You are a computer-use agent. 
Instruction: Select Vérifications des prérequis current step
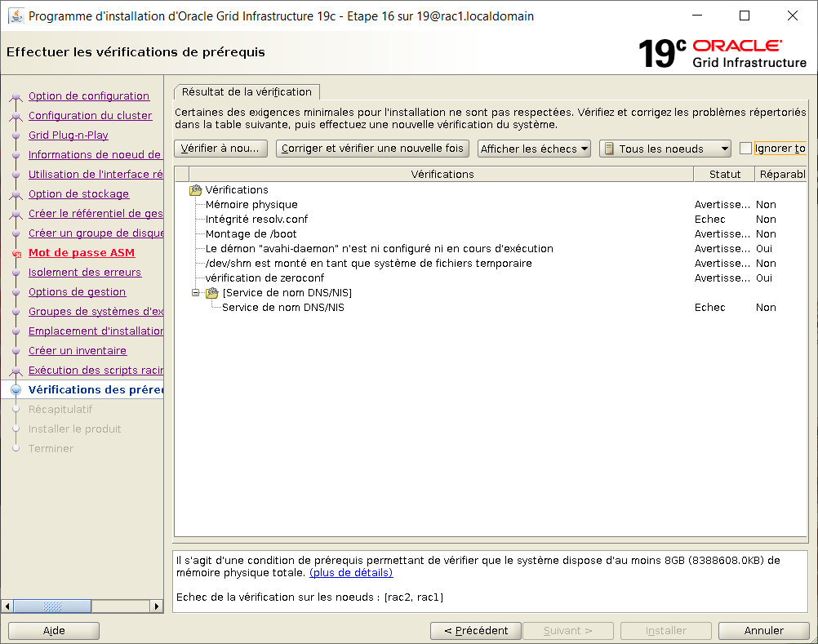point(96,390)
